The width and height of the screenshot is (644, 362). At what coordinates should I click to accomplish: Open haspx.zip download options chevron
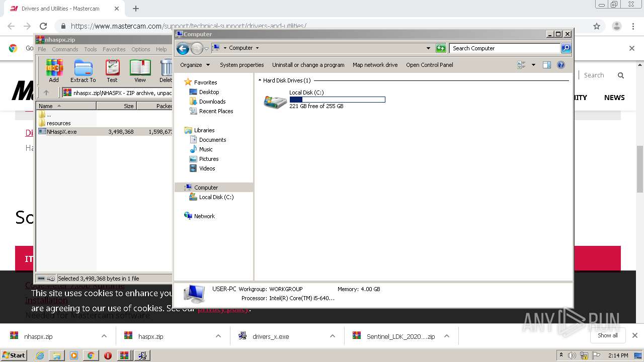(x=218, y=336)
